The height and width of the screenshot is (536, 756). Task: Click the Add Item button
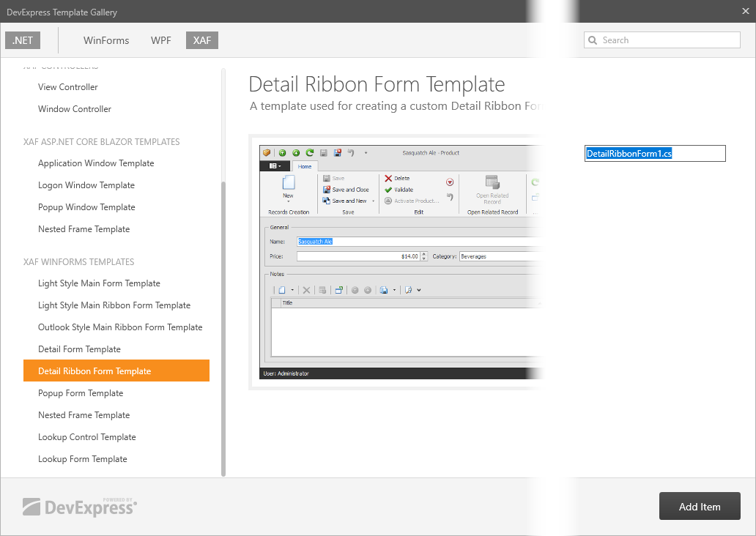700,506
